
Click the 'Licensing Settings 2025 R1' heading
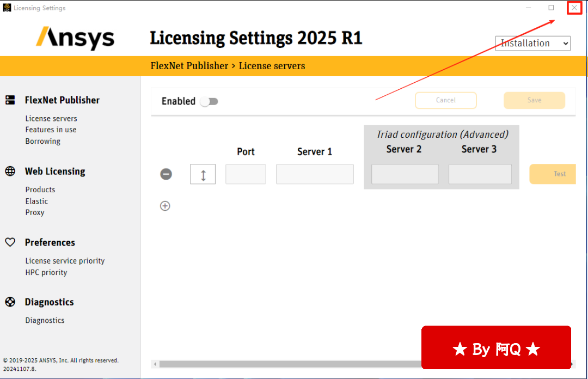256,38
